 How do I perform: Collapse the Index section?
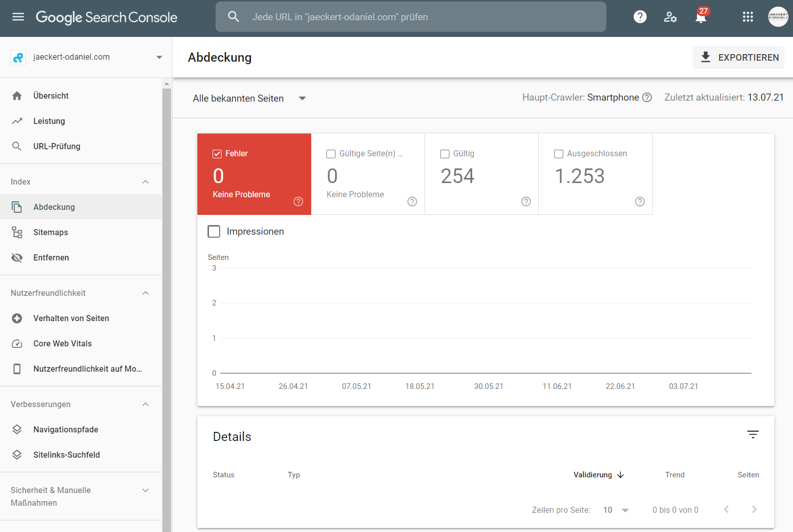146,182
